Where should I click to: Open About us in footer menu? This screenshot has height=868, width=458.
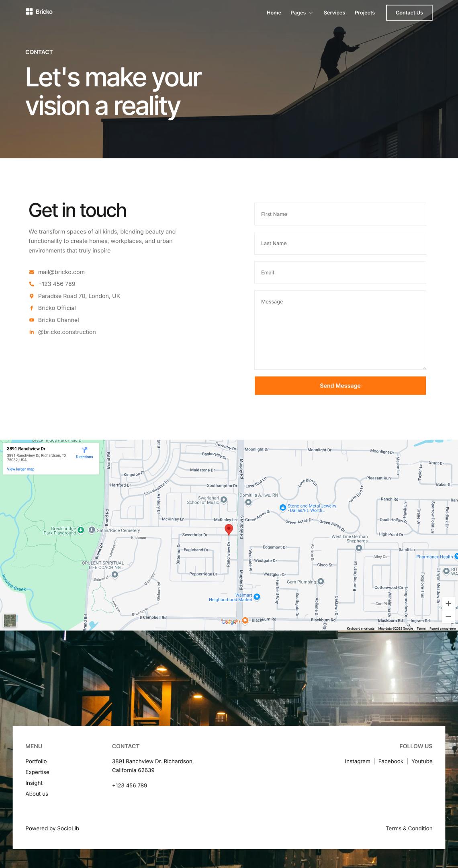pyautogui.click(x=37, y=794)
